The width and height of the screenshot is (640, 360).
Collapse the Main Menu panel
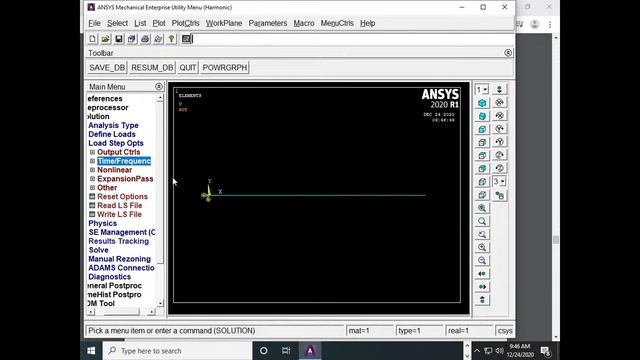pos(159,87)
